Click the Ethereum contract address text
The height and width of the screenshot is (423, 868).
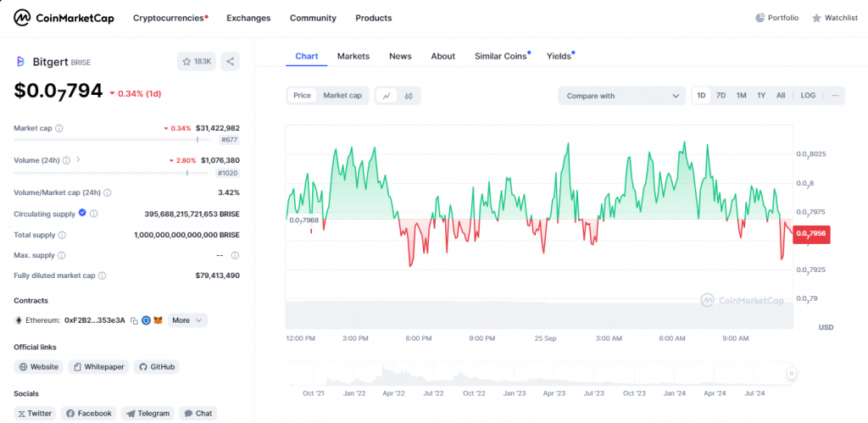pos(95,320)
